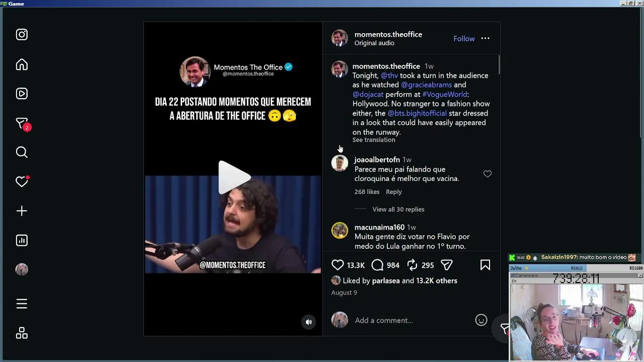Open the @thv mention
This screenshot has width=644, height=362.
(389, 75)
